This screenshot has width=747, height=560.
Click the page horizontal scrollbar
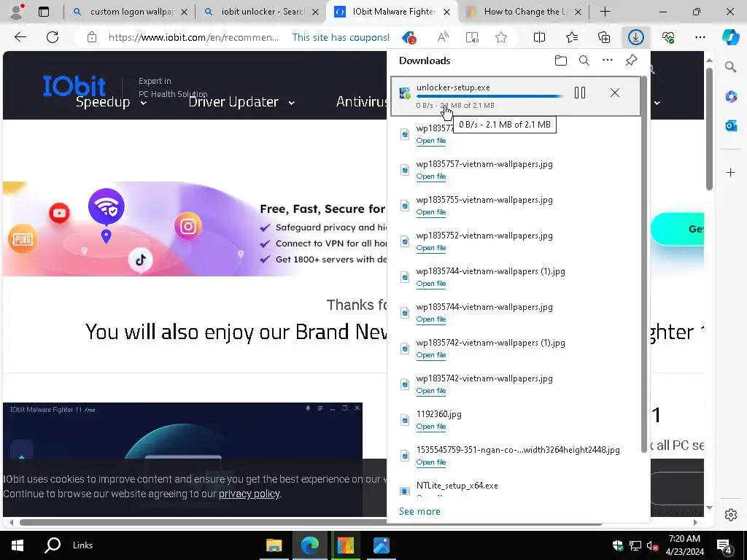[x=311, y=522]
